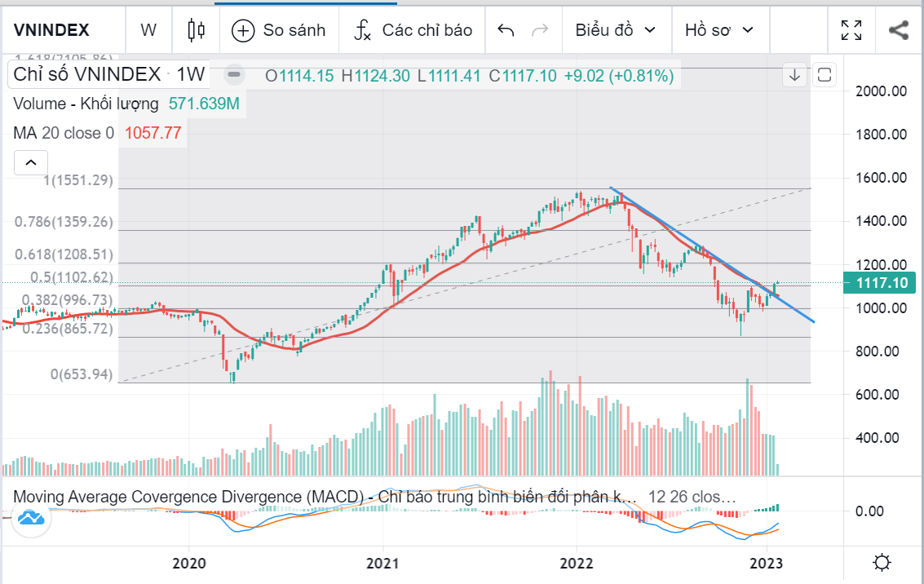Click the cloud logo beside MACD
This screenshot has width=924, height=584.
pos(31,517)
